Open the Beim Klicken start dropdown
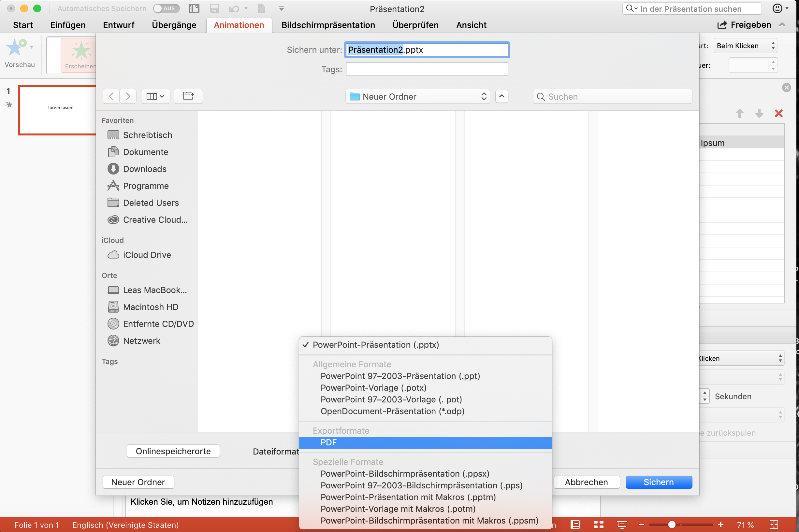Screen dimensions: 799x532 coord(745,46)
